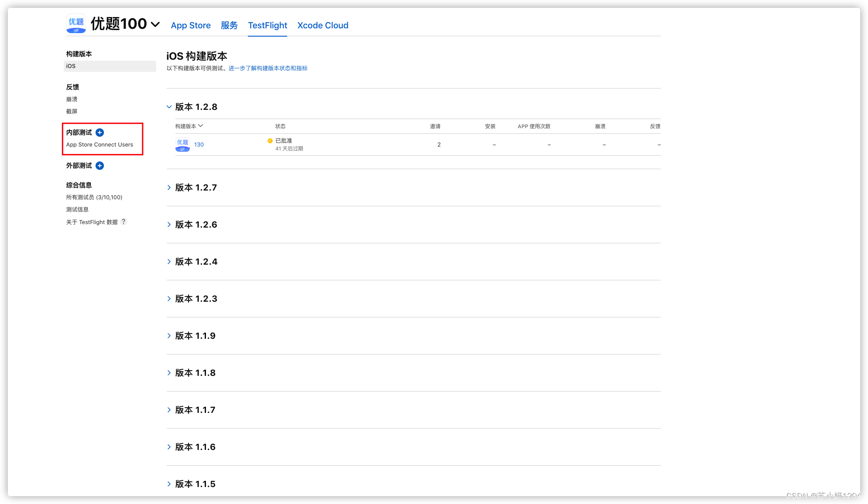Sort by 构建版本 column header arrow
868x504 pixels.
[x=201, y=126]
